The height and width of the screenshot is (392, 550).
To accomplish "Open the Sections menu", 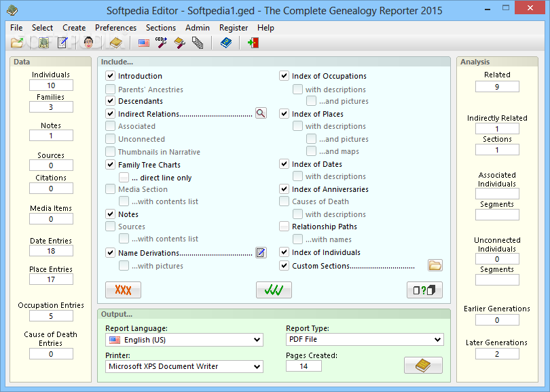I will (161, 28).
